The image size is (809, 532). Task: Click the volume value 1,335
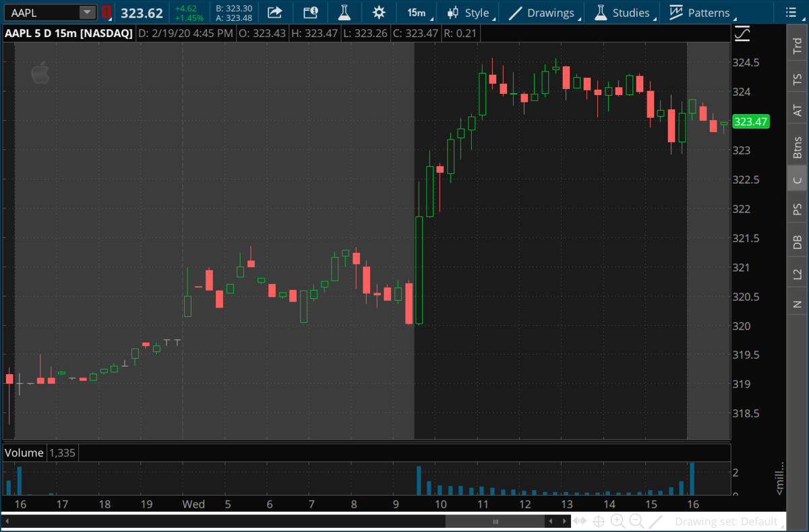[61, 453]
